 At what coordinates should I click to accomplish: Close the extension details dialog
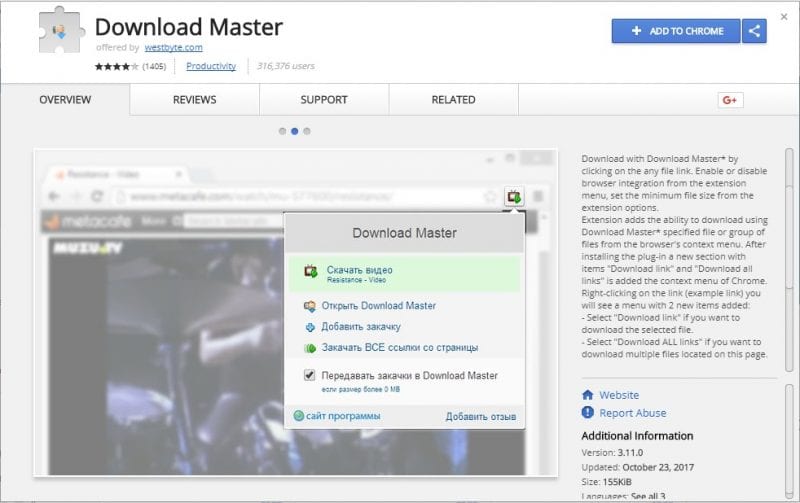point(784,17)
